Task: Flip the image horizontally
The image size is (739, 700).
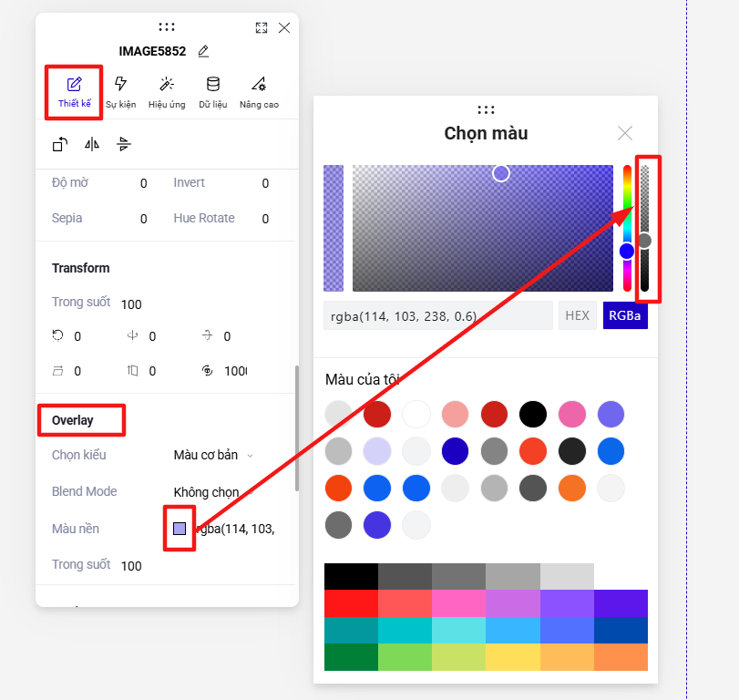Action: click(92, 144)
